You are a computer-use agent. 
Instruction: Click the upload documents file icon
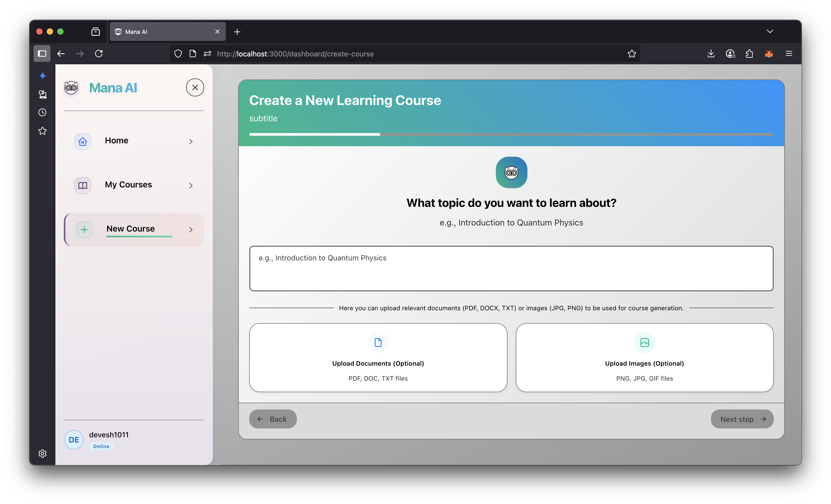(x=378, y=343)
